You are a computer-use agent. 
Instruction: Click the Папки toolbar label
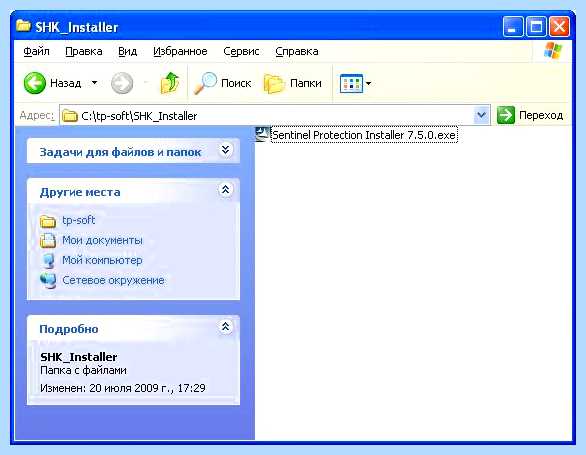tap(306, 83)
